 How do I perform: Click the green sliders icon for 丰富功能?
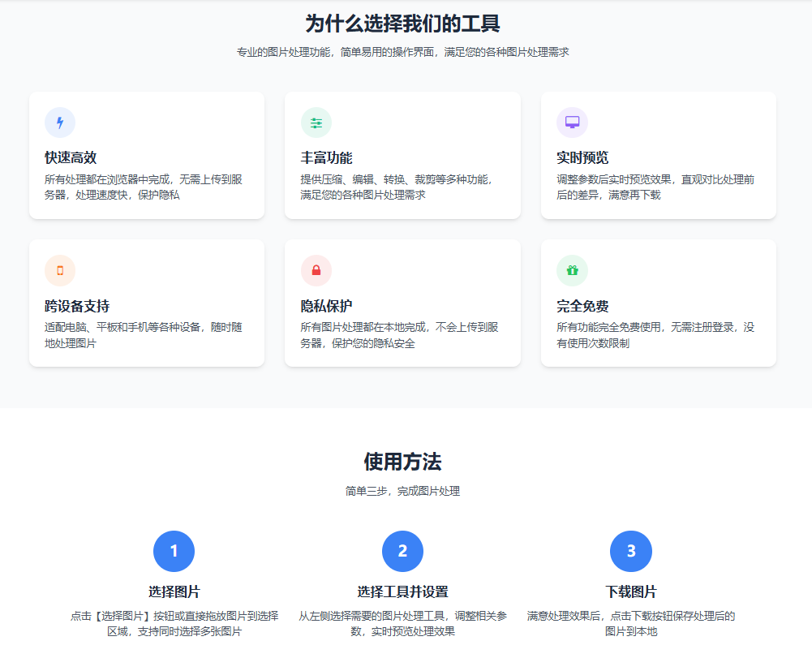316,123
